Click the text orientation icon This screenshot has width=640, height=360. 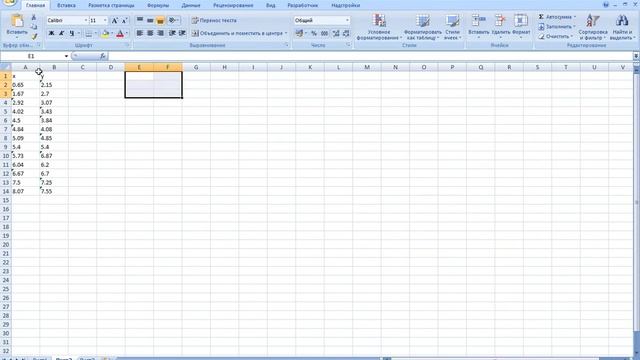(172, 20)
